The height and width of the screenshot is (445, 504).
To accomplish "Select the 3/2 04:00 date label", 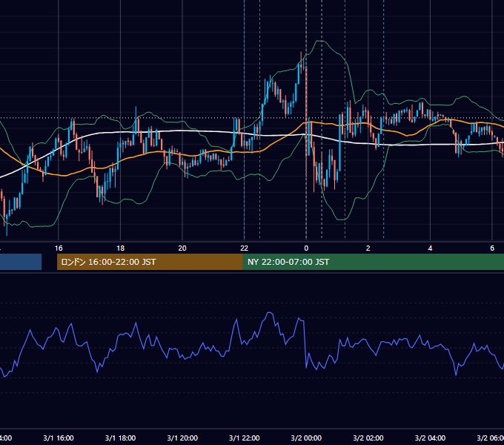I will point(430,438).
